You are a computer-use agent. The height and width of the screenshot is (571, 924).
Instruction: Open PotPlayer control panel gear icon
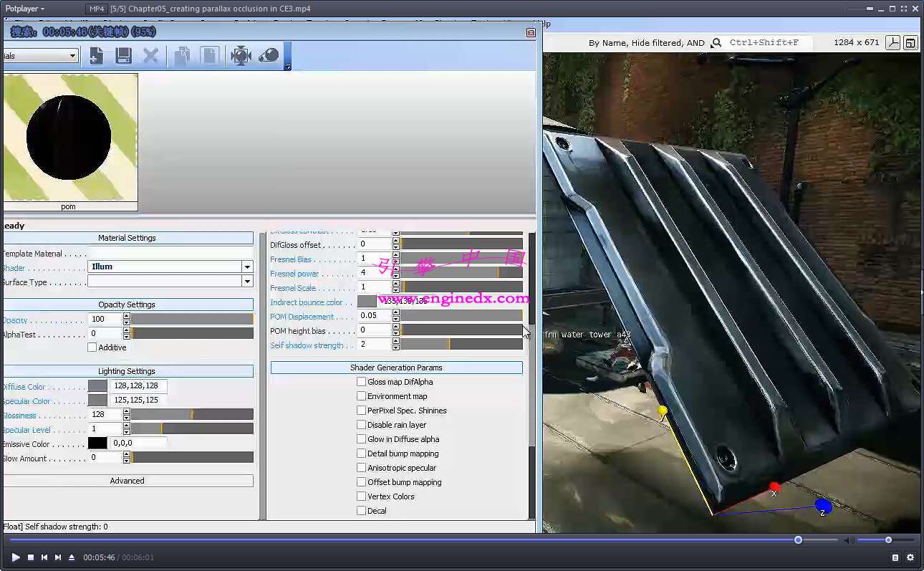tap(910, 557)
